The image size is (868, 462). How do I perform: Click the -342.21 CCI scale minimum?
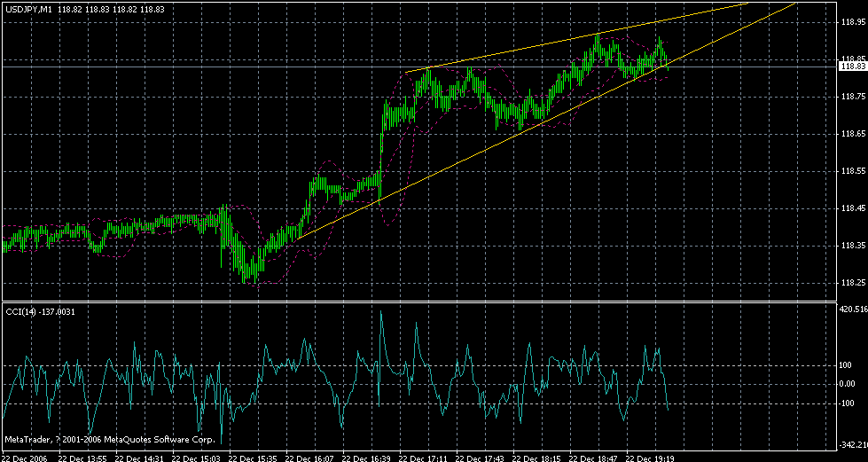pos(854,445)
